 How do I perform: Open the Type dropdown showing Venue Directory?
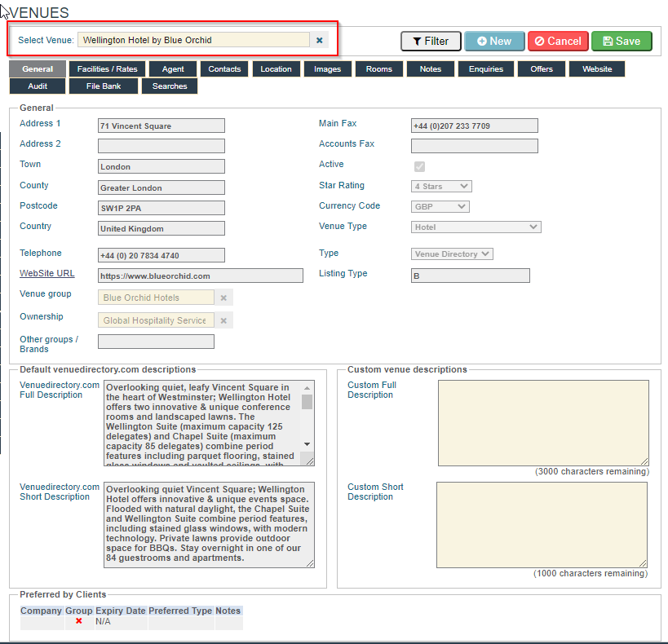point(452,254)
